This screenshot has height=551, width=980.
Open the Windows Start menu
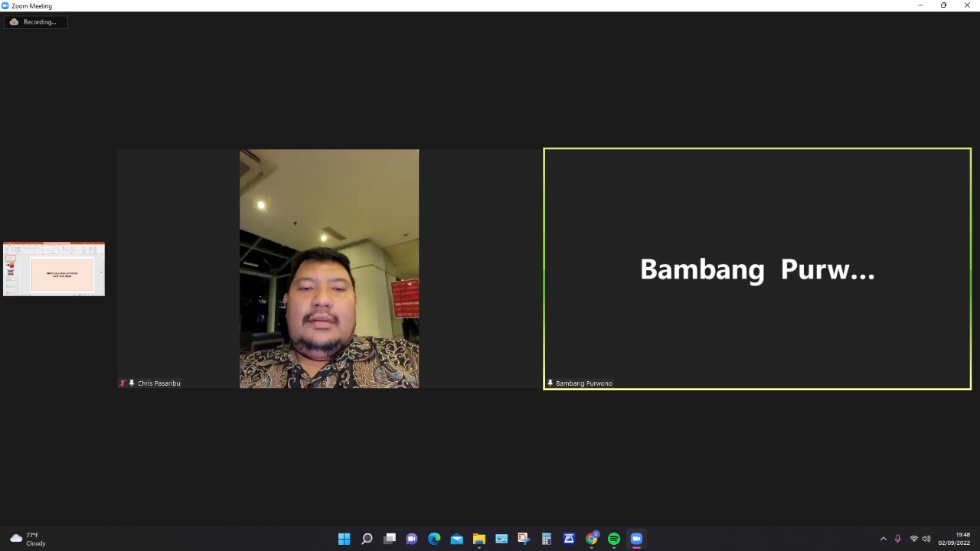point(345,539)
